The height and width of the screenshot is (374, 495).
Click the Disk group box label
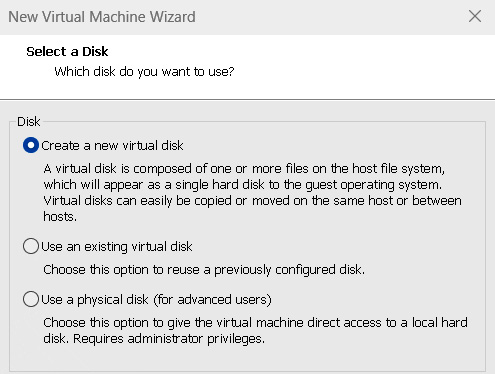coord(29,122)
